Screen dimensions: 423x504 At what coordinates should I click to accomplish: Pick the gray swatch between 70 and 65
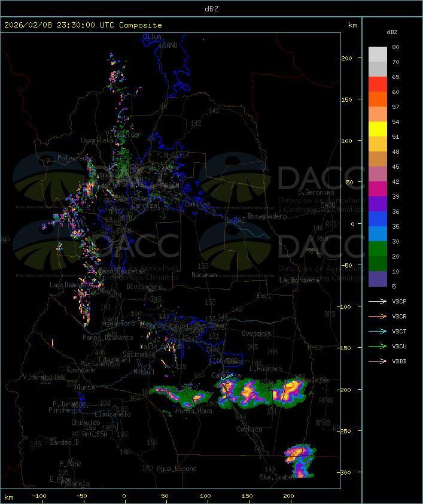378,69
